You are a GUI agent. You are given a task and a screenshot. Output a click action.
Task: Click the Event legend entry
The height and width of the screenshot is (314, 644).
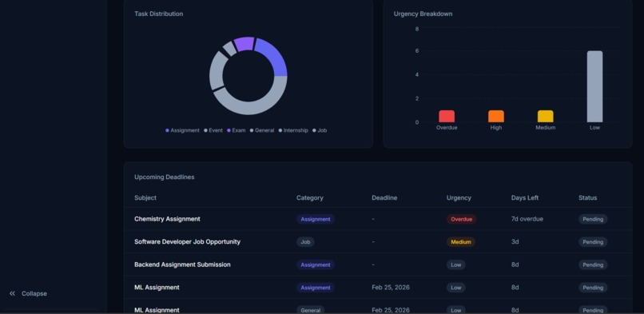(x=213, y=130)
